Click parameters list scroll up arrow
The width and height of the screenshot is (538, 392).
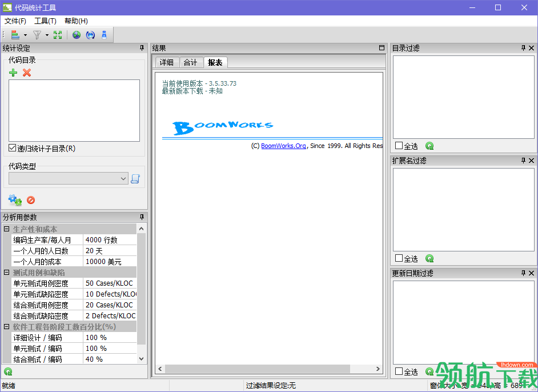click(x=142, y=229)
